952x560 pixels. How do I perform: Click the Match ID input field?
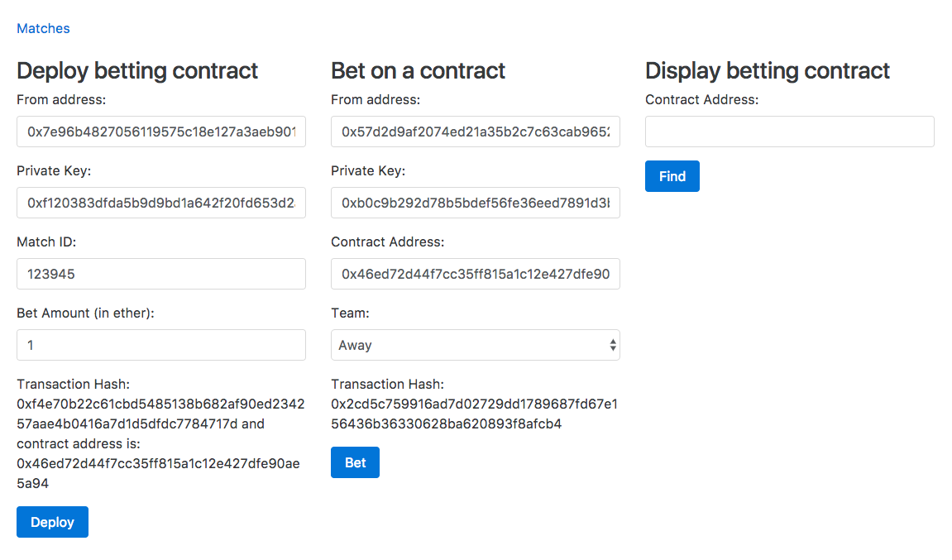pyautogui.click(x=161, y=274)
